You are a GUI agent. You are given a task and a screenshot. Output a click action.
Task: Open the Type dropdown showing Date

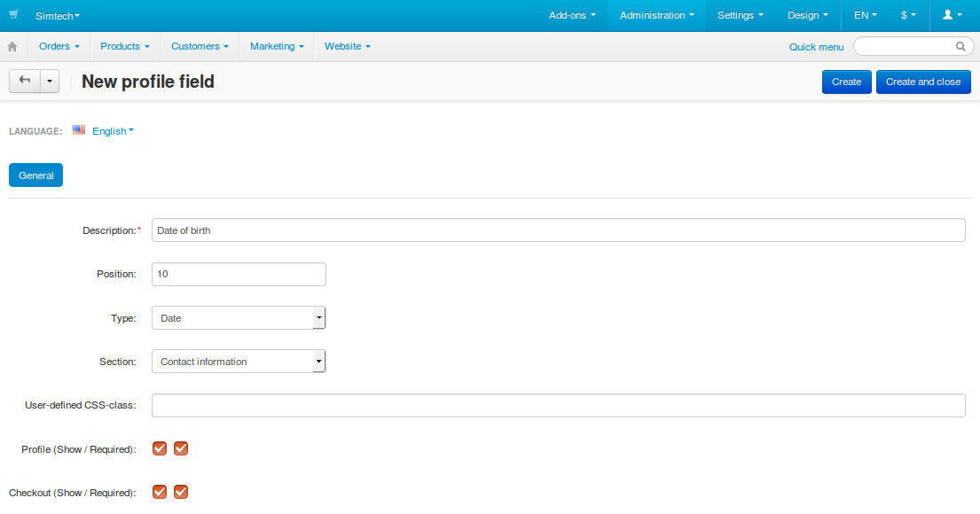(x=239, y=318)
